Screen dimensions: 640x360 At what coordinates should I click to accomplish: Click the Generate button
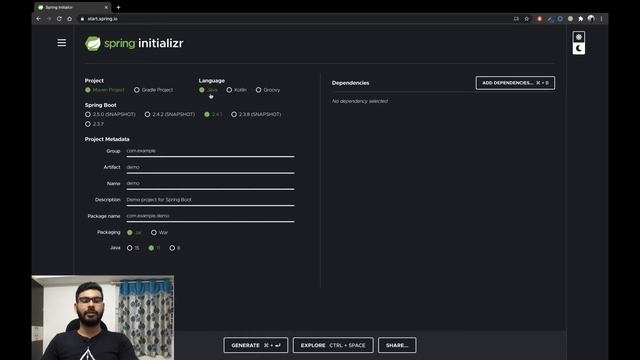click(x=256, y=345)
